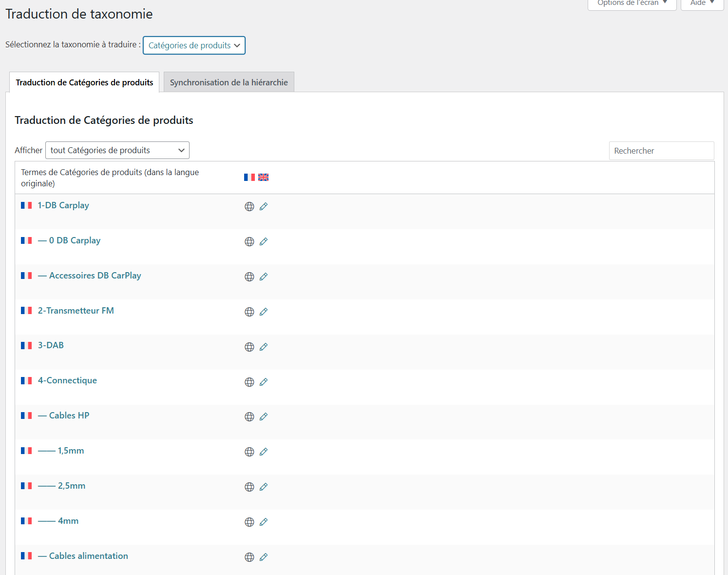728x575 pixels.
Task: Click pencil icon in the 3-DAB row
Action: click(x=264, y=347)
